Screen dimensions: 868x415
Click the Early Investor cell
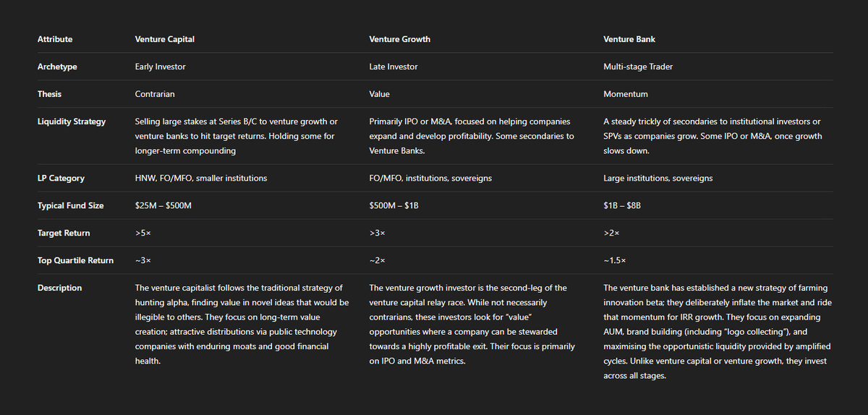tap(160, 67)
